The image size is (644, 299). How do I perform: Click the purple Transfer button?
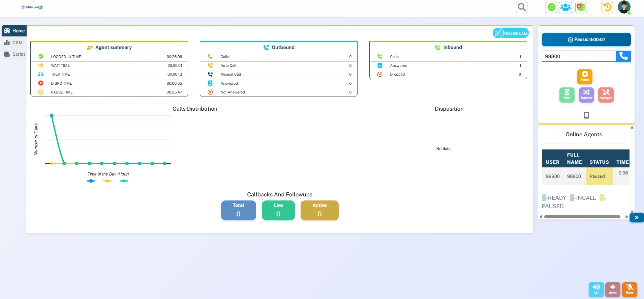point(586,95)
